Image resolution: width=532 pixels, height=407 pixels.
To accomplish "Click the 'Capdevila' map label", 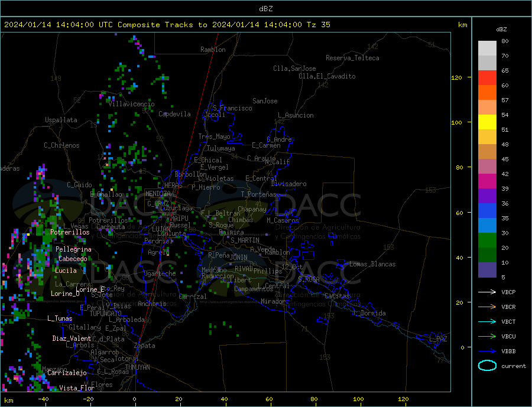I will click(x=174, y=114).
